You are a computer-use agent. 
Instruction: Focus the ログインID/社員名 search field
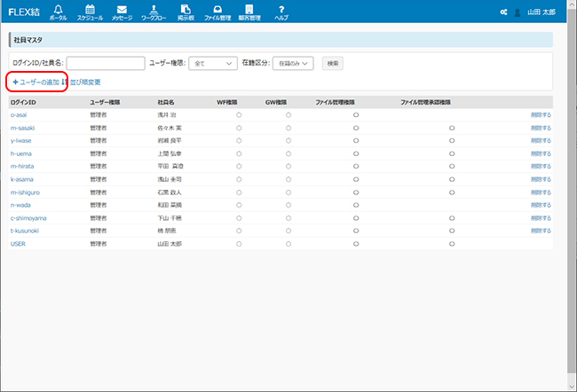coord(106,63)
